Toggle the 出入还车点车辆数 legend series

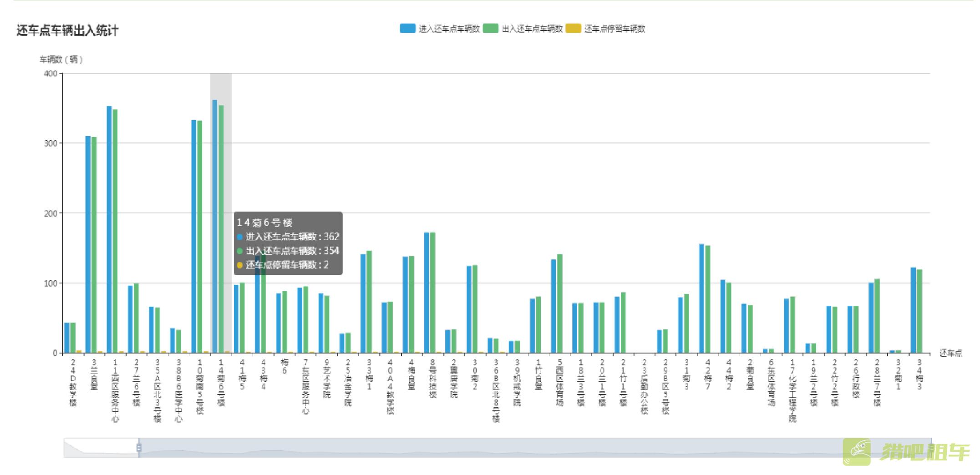pos(523,29)
